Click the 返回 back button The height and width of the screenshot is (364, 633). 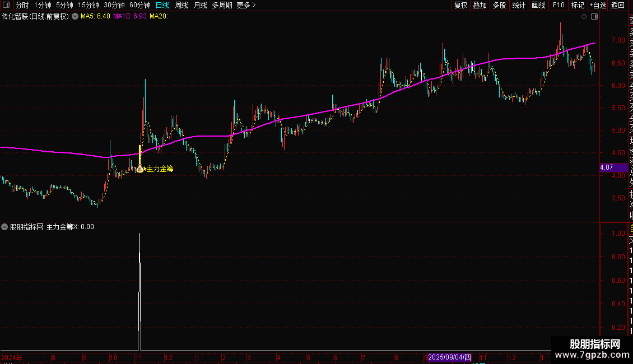pos(618,5)
